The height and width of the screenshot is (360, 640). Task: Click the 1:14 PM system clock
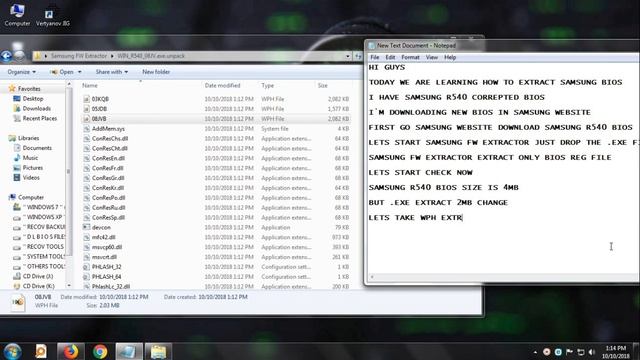click(x=616, y=348)
